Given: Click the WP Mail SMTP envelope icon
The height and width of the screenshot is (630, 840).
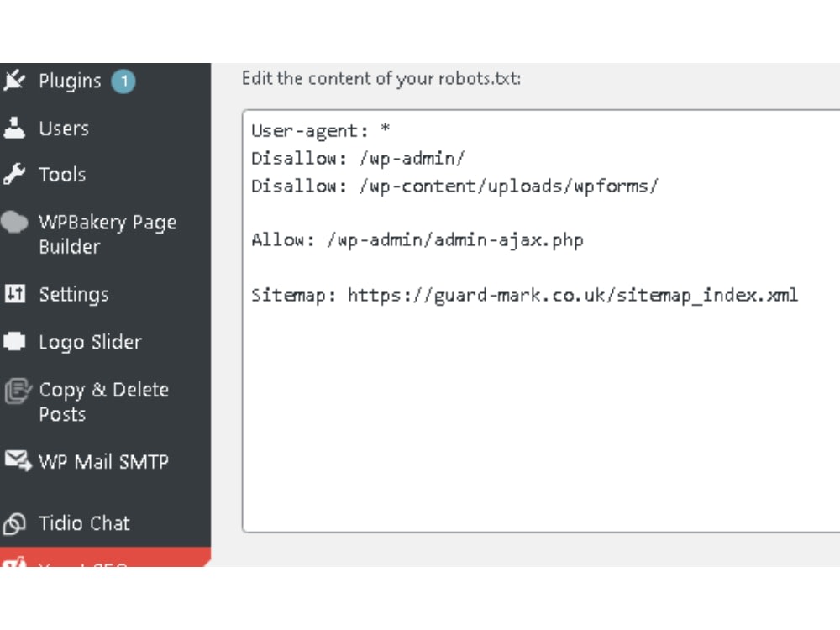Looking at the screenshot, I should (18, 460).
